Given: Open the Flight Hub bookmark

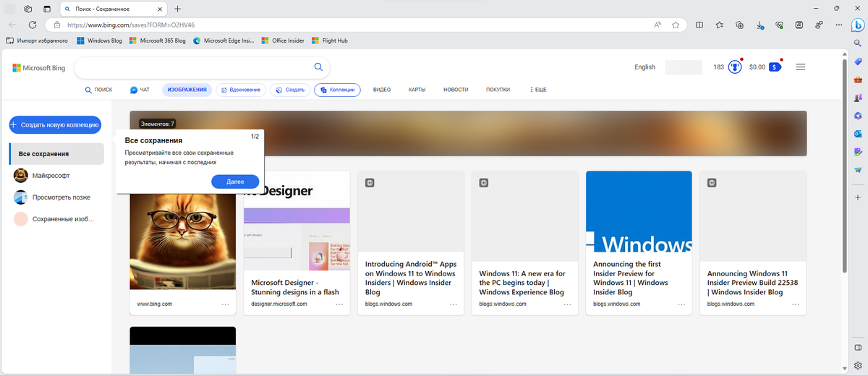Looking at the screenshot, I should pos(329,40).
